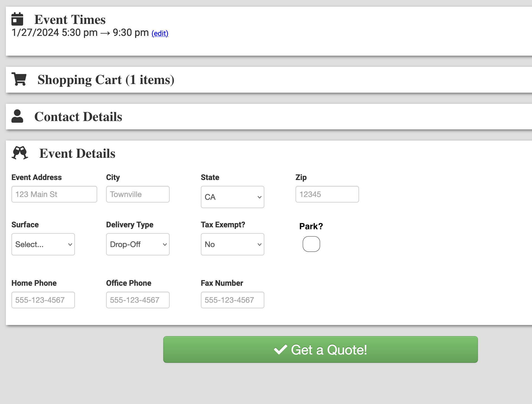Expand the Contact Details section header

tap(78, 117)
